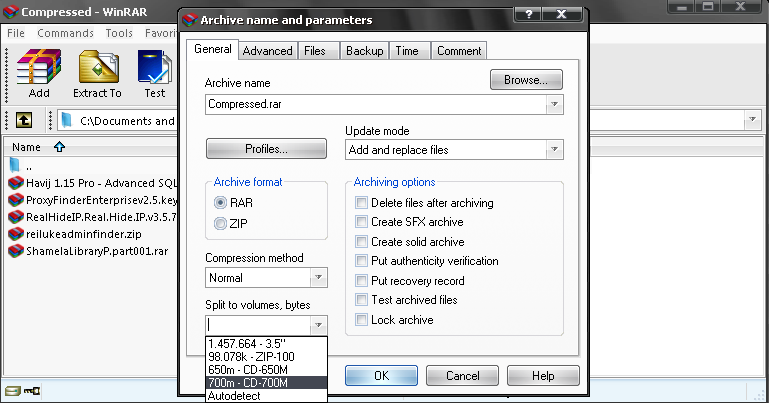769x403 pixels.
Task: Click the Help button
Action: pyautogui.click(x=543, y=376)
